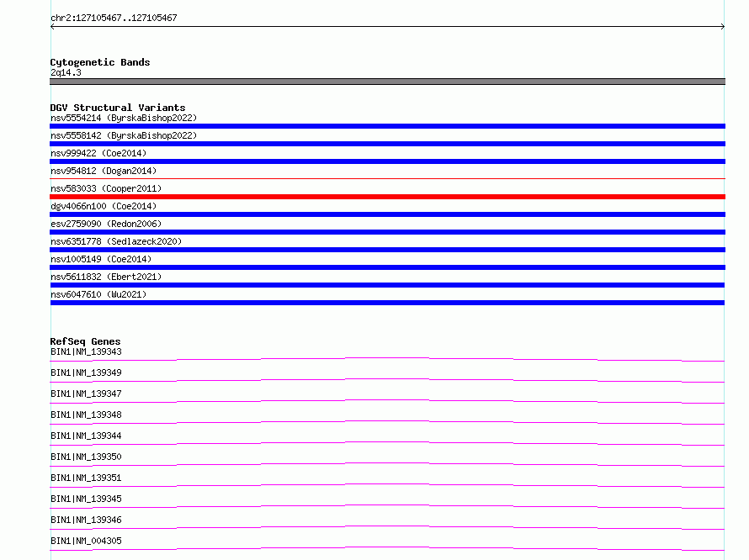Image resolution: width=749 pixels, height=560 pixels.
Task: Open transcript BIN1|NM_139349 label
Action: [86, 372]
